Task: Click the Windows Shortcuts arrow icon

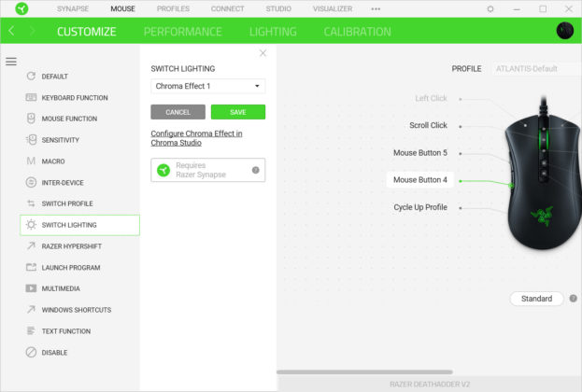Action: pyautogui.click(x=31, y=309)
